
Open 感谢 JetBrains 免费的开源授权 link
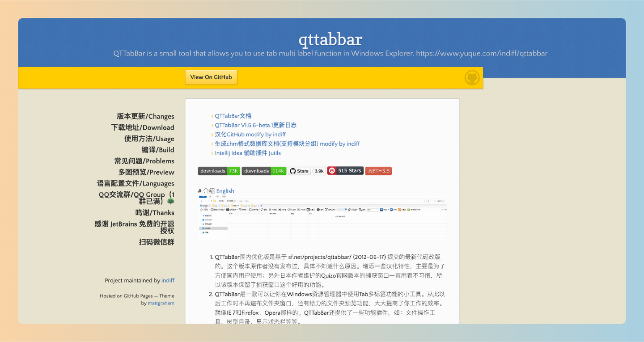coord(134,227)
